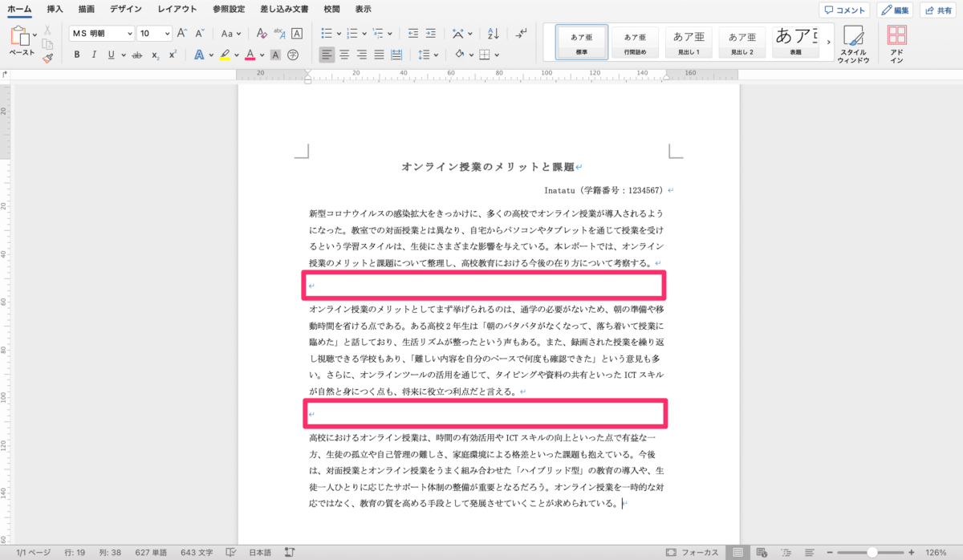The height and width of the screenshot is (560, 963).
Task: Toggle character shading A button
Action: (275, 55)
